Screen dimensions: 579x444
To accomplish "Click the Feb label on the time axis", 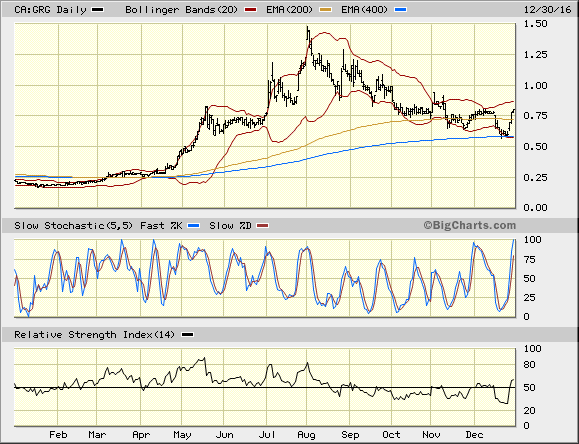I will click(x=58, y=435).
